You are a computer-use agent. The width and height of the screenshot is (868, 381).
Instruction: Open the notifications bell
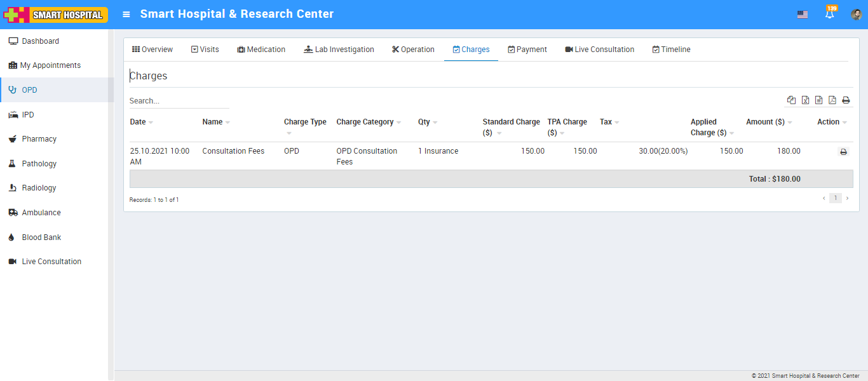pos(829,15)
